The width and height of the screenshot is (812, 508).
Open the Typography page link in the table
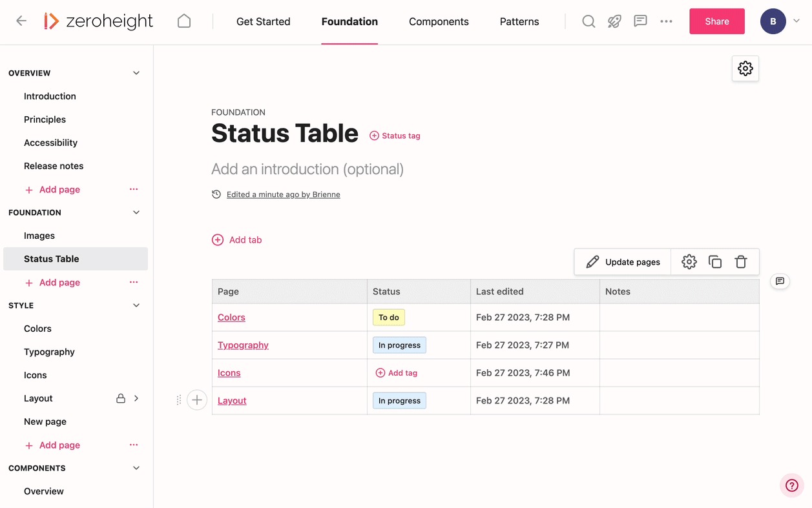(x=243, y=345)
